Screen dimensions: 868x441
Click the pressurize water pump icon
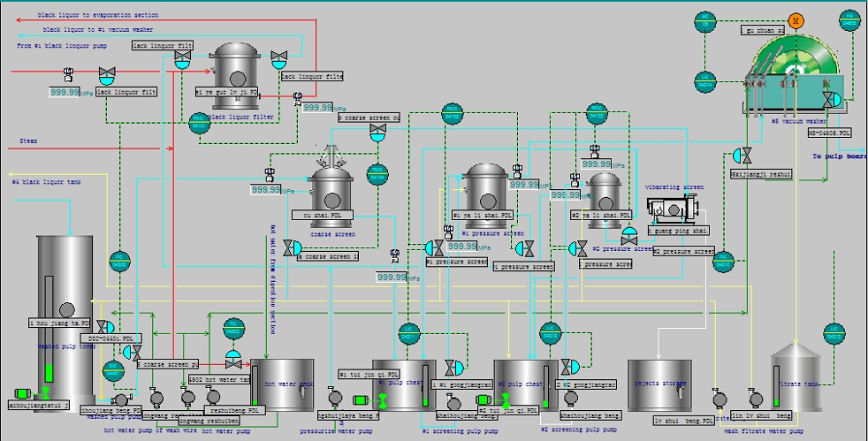coord(335,399)
